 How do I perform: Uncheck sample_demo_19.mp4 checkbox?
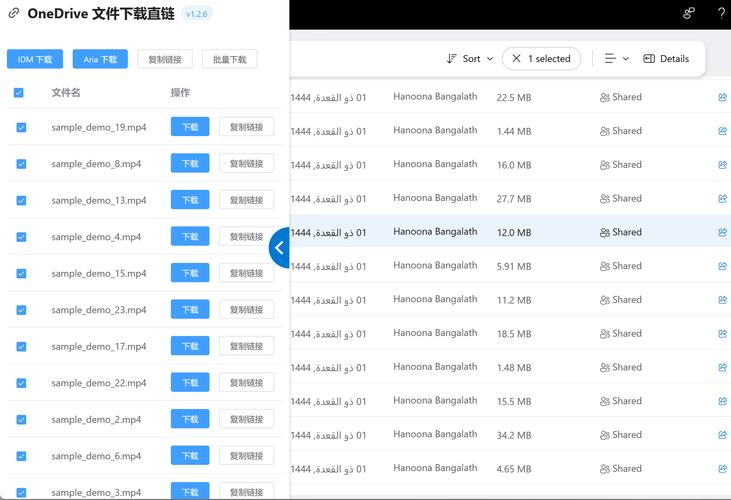coord(21,128)
